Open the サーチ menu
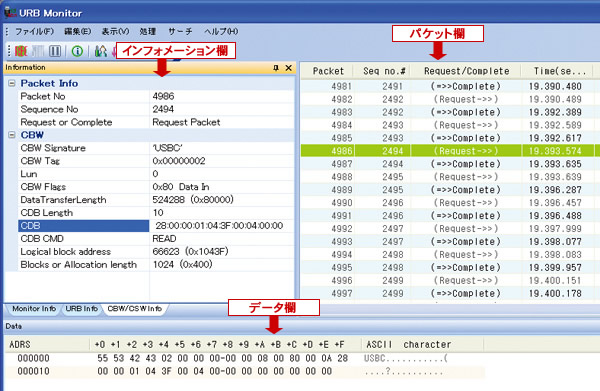Viewport: 600px width, 391px height. [x=180, y=31]
